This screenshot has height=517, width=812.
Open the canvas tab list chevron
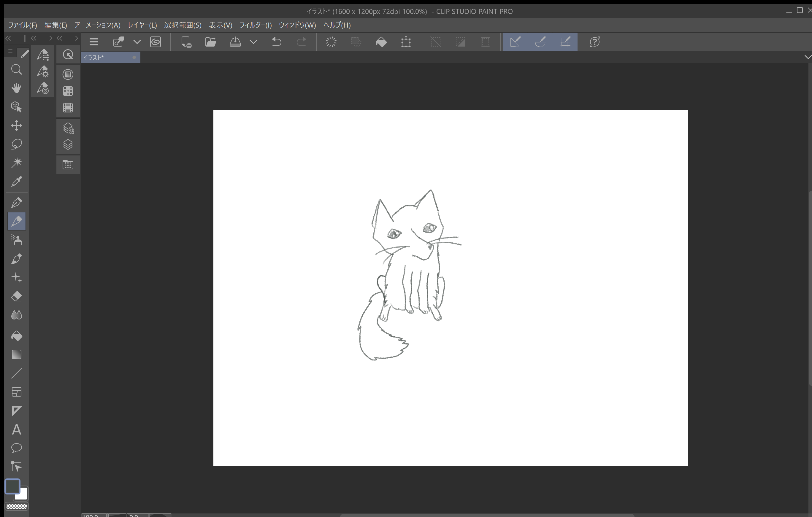(x=807, y=57)
